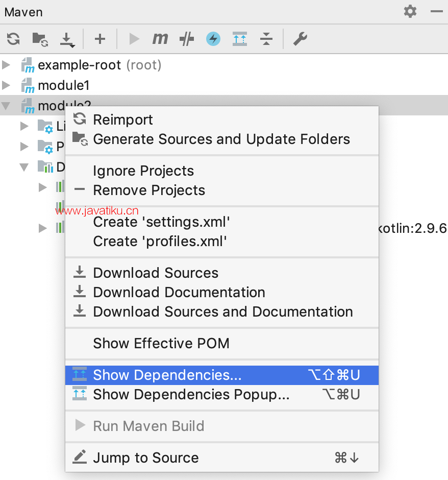This screenshot has width=448, height=480.
Task: Click the Run Maven Build play icon
Action: coord(134,39)
